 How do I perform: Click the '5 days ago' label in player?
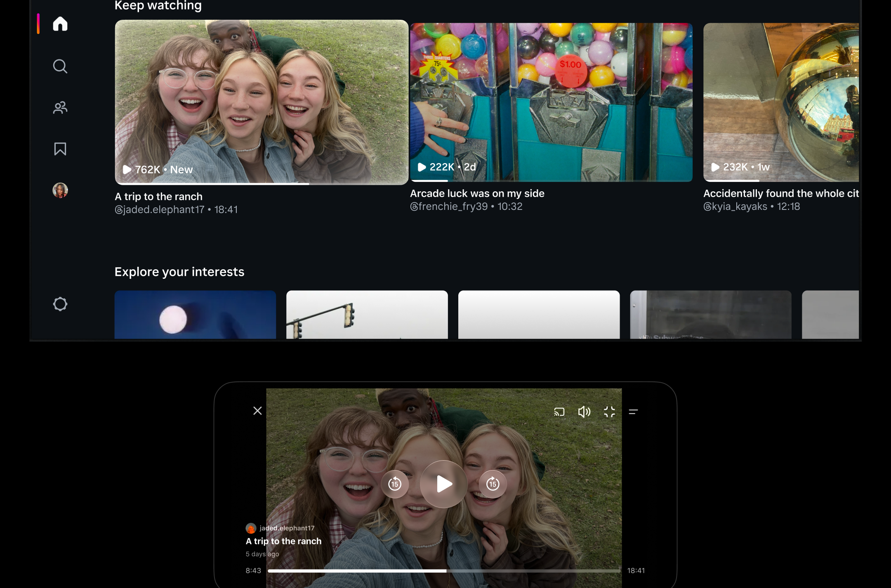[x=262, y=554]
